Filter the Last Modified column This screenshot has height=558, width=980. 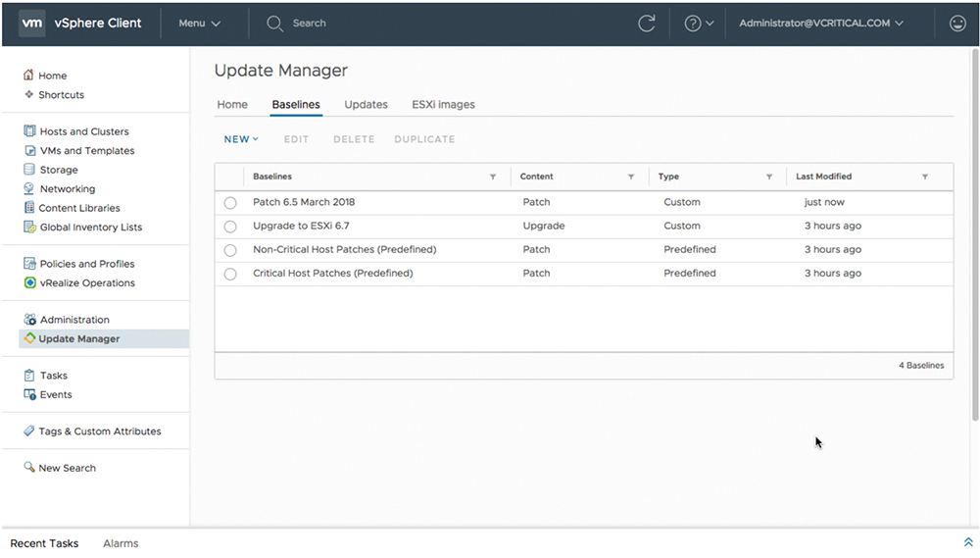tap(924, 178)
